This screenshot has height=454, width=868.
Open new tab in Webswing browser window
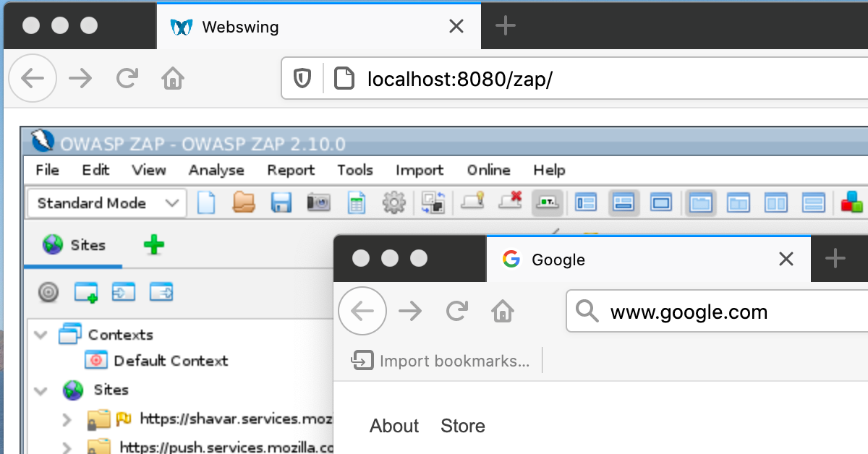tap(505, 27)
